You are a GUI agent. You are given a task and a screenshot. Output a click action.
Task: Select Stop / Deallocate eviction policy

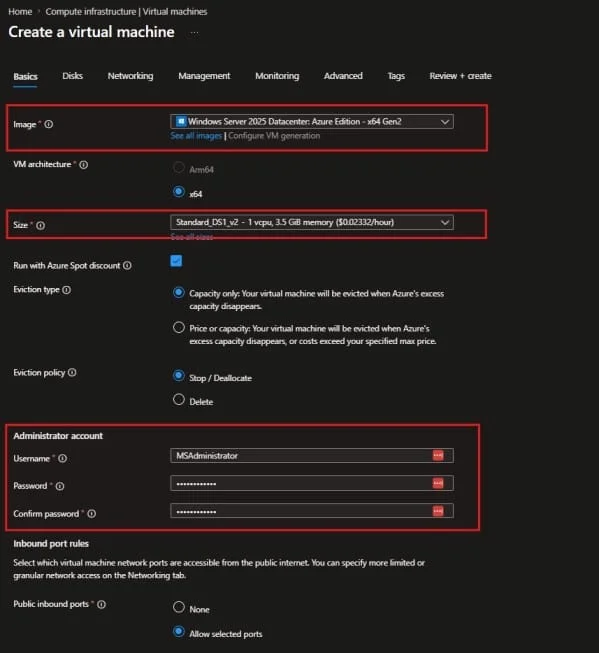(x=179, y=376)
